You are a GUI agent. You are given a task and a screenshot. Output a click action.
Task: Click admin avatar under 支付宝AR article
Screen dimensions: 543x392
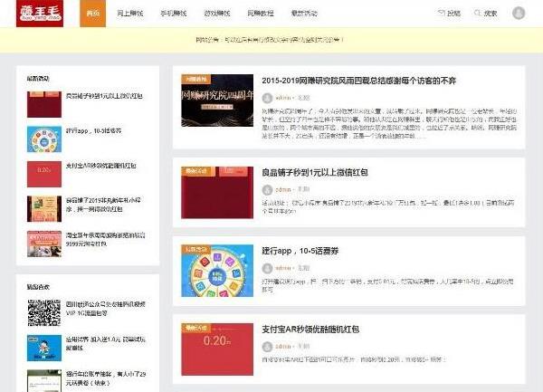267,347
